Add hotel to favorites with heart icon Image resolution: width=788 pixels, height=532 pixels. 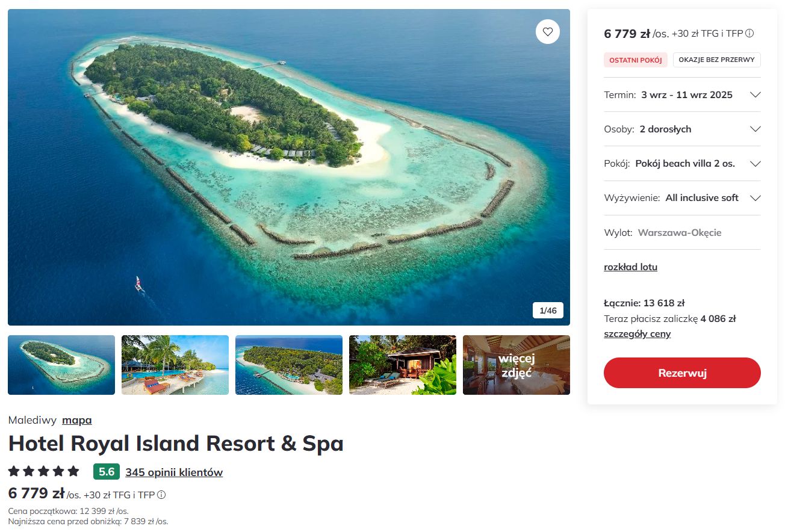(547, 32)
